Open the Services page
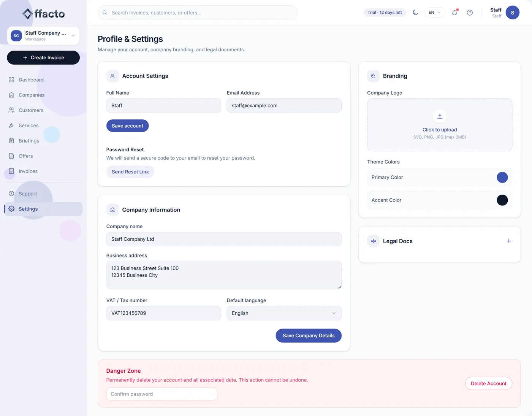The image size is (532, 416). 43,125
